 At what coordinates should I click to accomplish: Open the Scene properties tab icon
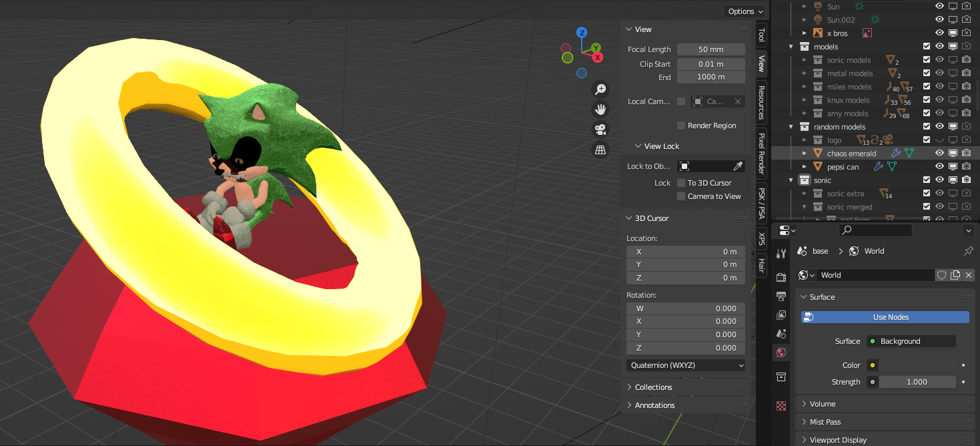781,333
